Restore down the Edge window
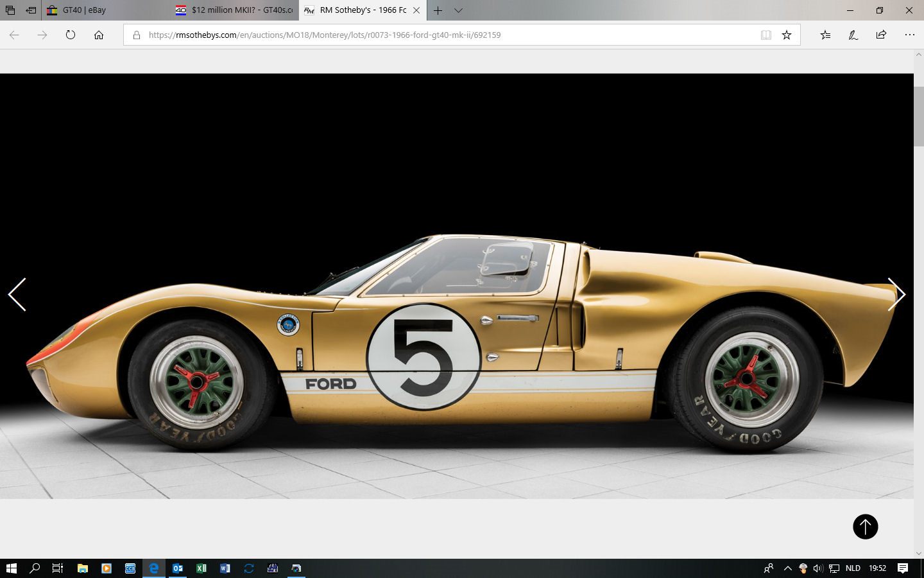 (x=880, y=10)
